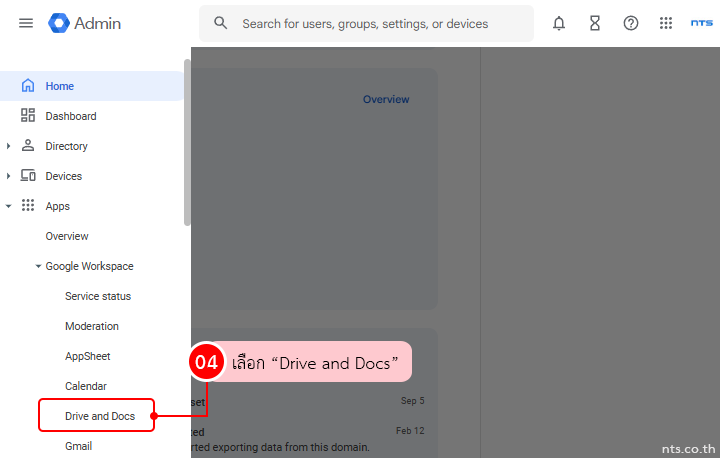Collapse the Google Workspace subtree
Viewport: 720px width, 458px height.
pyautogui.click(x=38, y=267)
